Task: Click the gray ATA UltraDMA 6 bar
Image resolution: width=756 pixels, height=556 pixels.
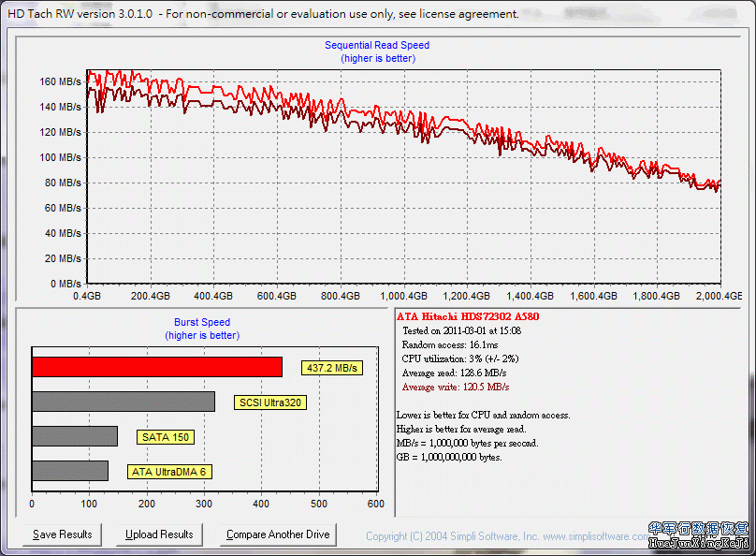Action: click(x=70, y=471)
